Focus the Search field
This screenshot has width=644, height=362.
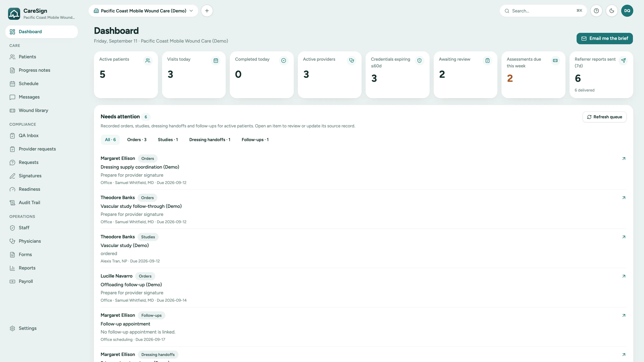point(543,11)
